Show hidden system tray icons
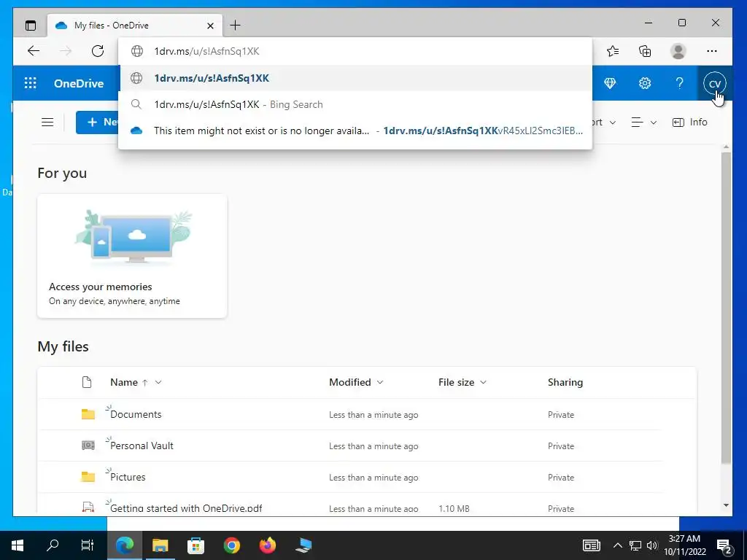This screenshot has height=560, width=747. [x=617, y=545]
